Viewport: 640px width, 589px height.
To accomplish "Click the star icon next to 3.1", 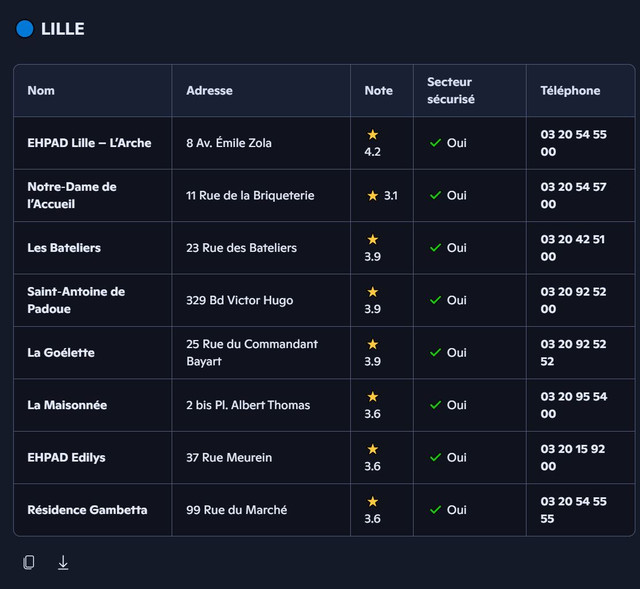I will [x=373, y=196].
